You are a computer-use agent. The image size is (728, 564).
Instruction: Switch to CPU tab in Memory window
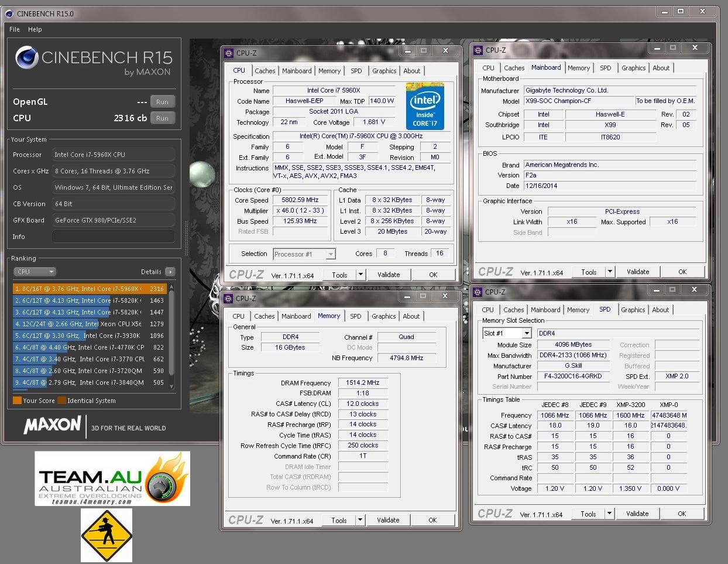(239, 316)
